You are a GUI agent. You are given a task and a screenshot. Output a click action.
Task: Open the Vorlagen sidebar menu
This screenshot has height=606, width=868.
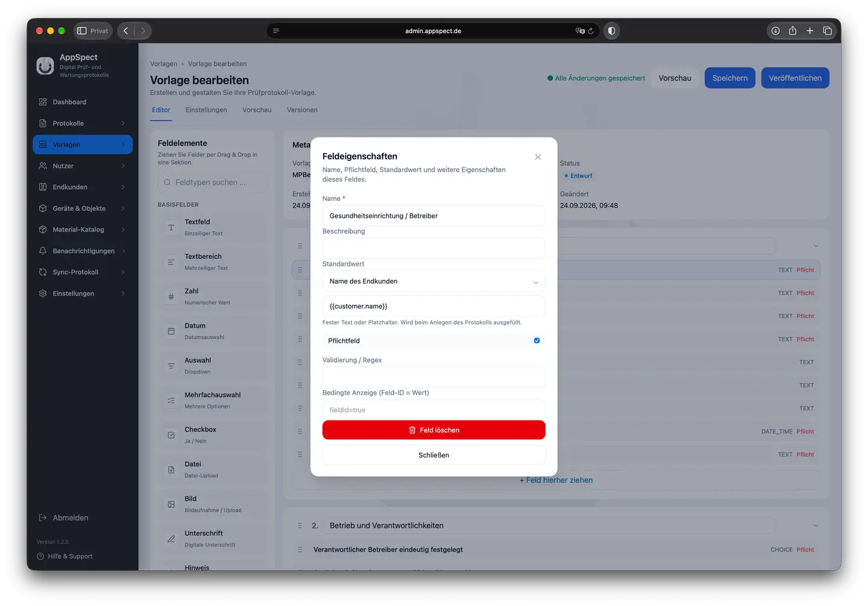pyautogui.click(x=83, y=145)
